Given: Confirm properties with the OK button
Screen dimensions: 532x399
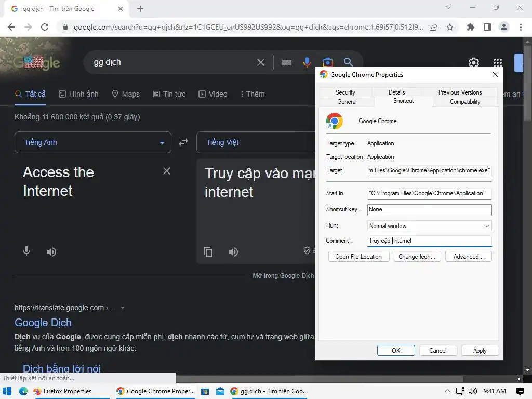Looking at the screenshot, I should 396,351.
